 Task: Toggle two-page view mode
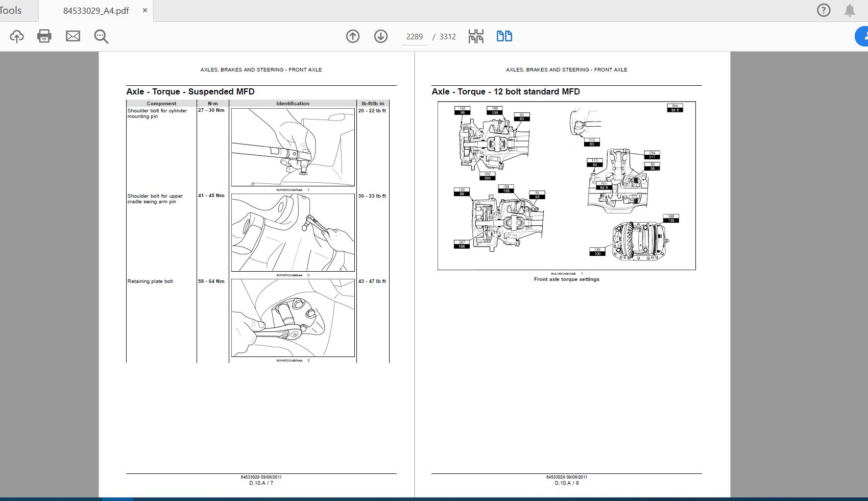[x=504, y=36]
